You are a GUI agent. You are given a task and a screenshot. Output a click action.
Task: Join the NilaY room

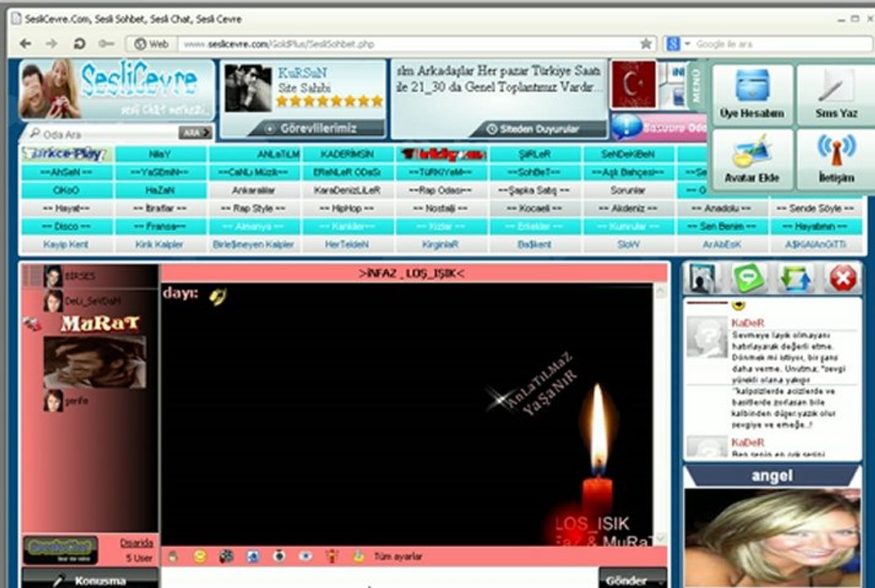tap(159, 154)
